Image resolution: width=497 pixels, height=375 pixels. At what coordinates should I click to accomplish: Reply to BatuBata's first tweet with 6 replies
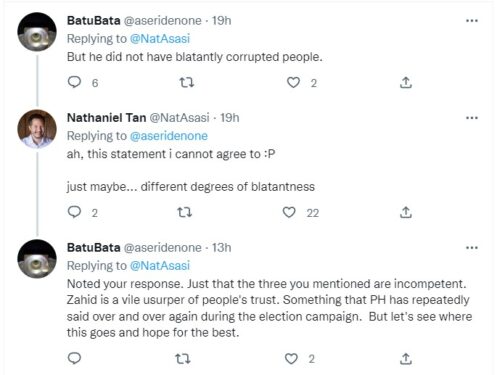click(74, 82)
